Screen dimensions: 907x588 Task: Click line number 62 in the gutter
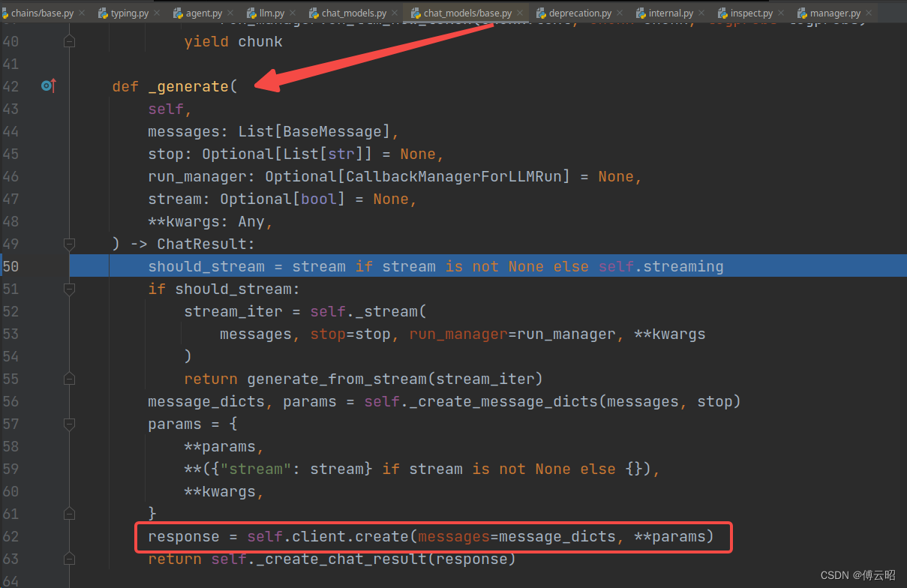(x=11, y=536)
